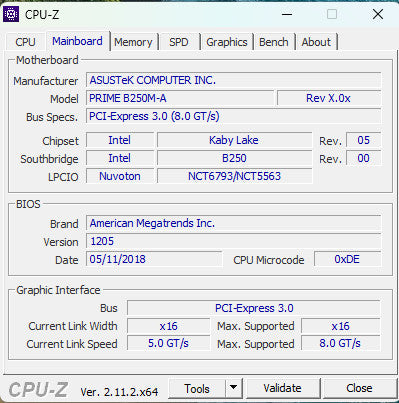Screen dimensions: 399x403
Task: Click the Southbridge row's Intel vendor value
Action: 120,158
